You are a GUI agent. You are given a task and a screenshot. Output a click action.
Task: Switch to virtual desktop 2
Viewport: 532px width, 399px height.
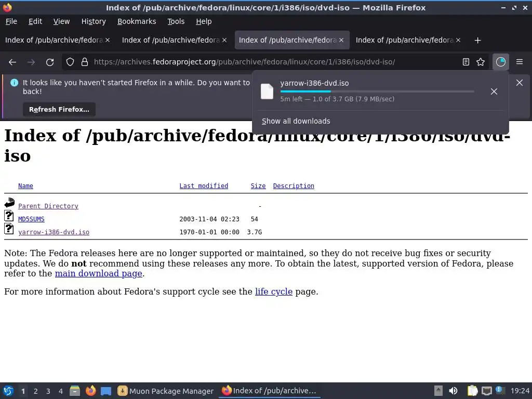pos(36,391)
